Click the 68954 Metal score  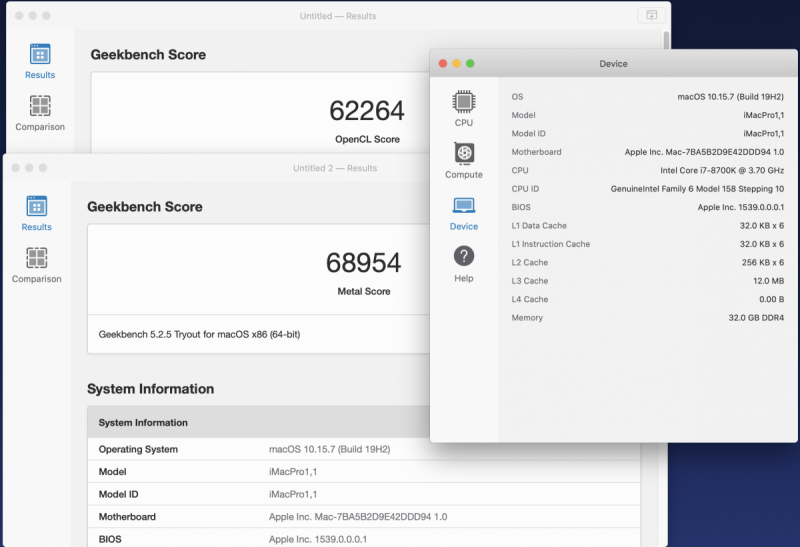point(363,263)
